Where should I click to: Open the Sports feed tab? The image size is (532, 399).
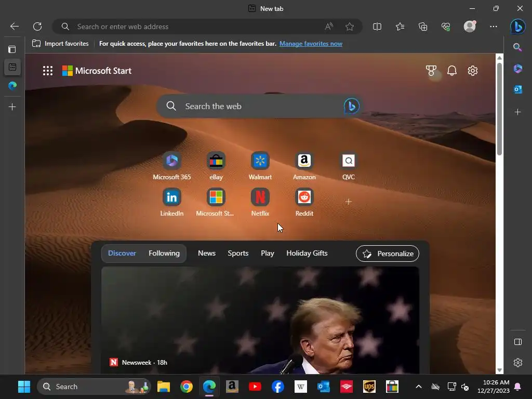[x=238, y=254]
